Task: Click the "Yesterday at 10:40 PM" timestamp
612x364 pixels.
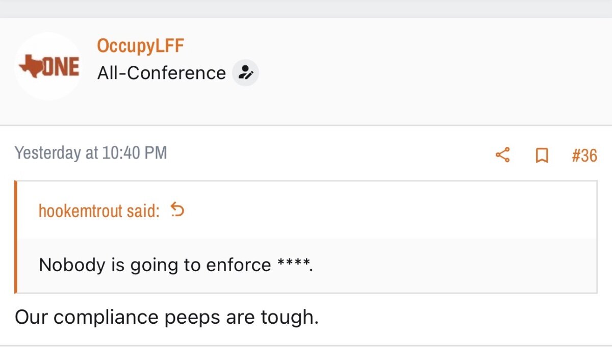Action: 91,153
